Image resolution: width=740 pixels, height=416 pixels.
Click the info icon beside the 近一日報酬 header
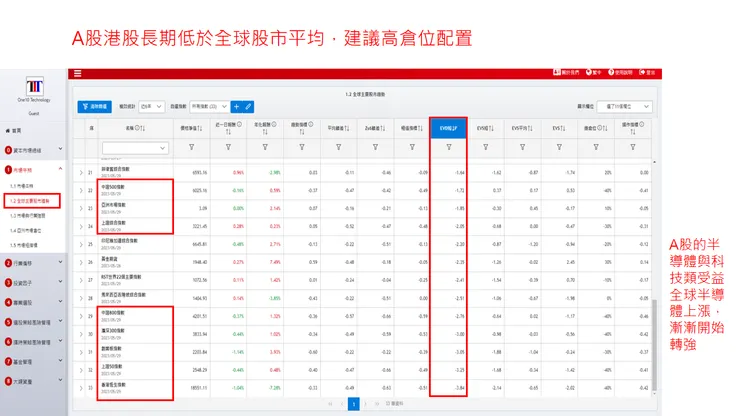point(240,125)
